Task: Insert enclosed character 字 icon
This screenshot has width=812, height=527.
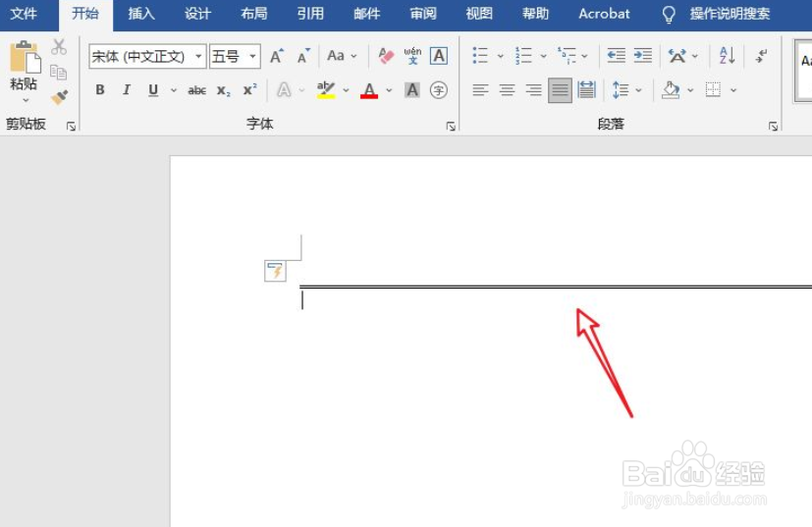Action: pyautogui.click(x=439, y=90)
